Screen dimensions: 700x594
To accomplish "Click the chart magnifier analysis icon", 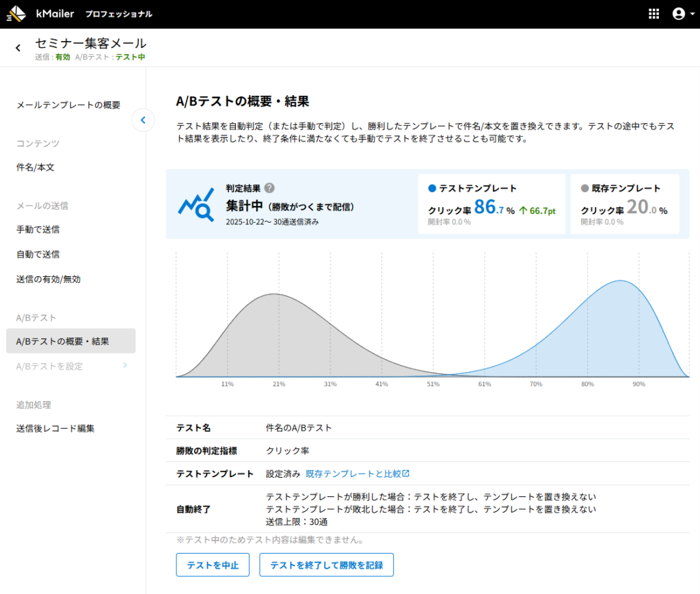I will click(x=196, y=204).
